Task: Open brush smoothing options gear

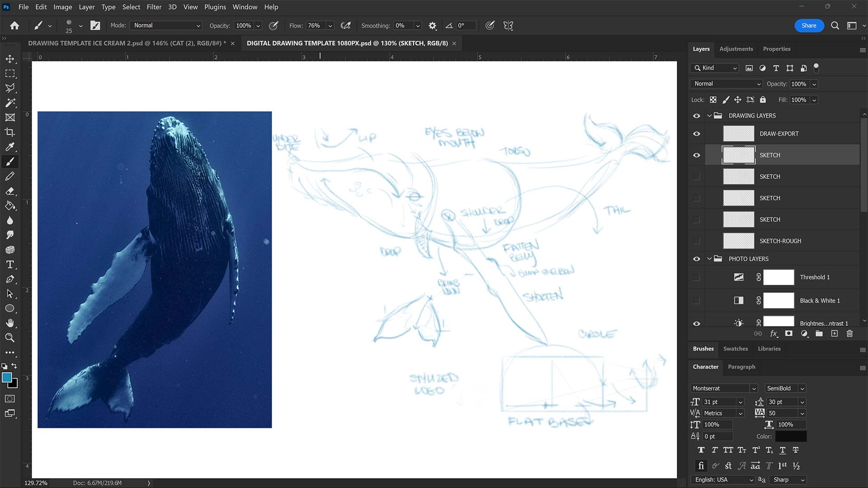Action: (x=433, y=26)
